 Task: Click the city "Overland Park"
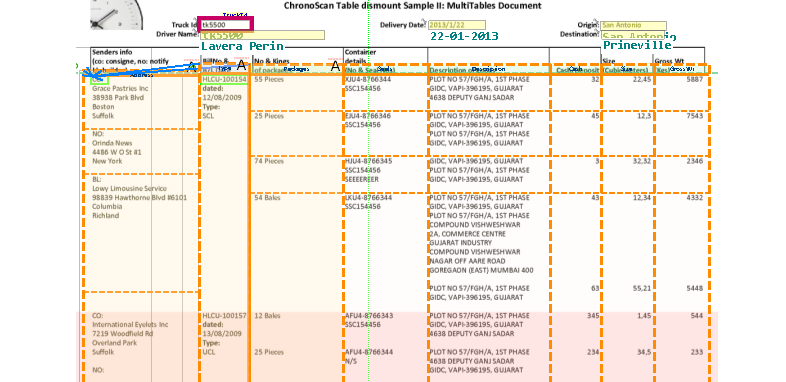[x=112, y=343]
